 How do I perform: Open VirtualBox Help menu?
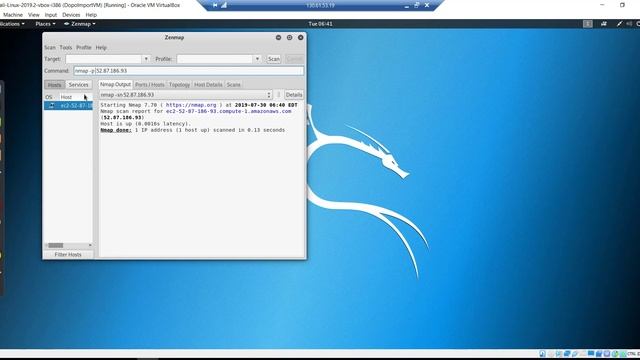(91, 15)
